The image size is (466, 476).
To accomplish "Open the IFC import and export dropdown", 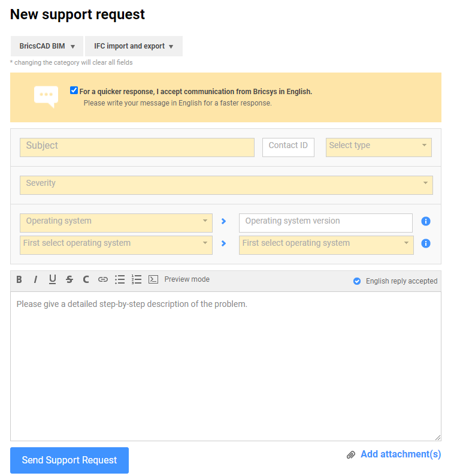I will point(134,46).
